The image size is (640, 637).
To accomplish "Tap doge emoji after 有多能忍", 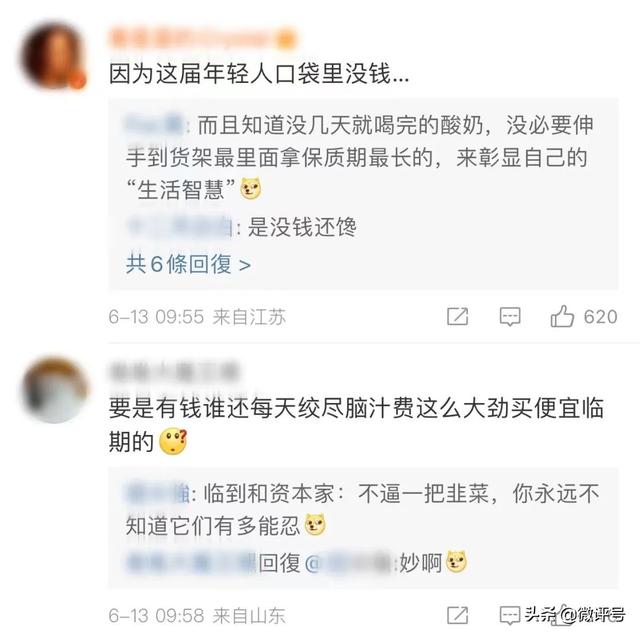I will point(316,526).
